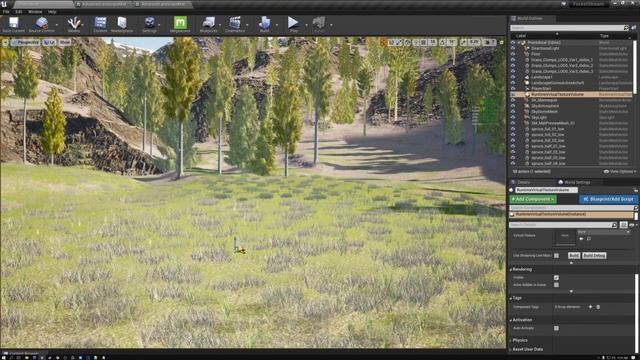640x360 pixels.
Task: Remove all Component Tags with trash icon
Action: click(x=598, y=307)
